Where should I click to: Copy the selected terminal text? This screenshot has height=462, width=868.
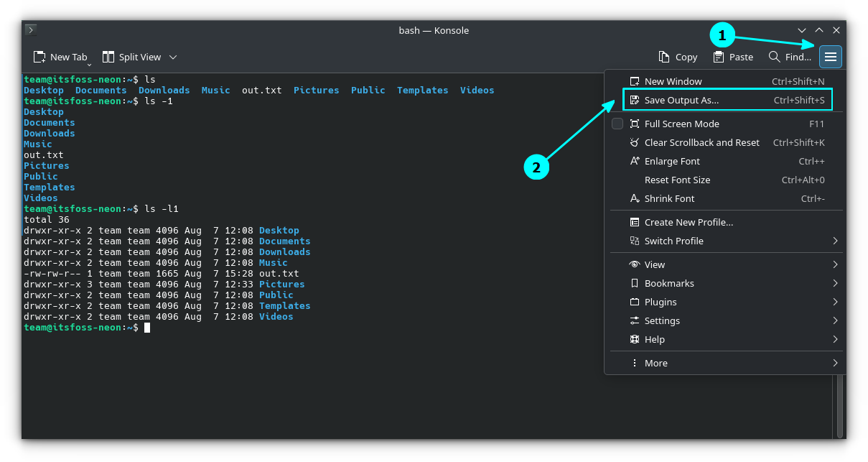[677, 57]
